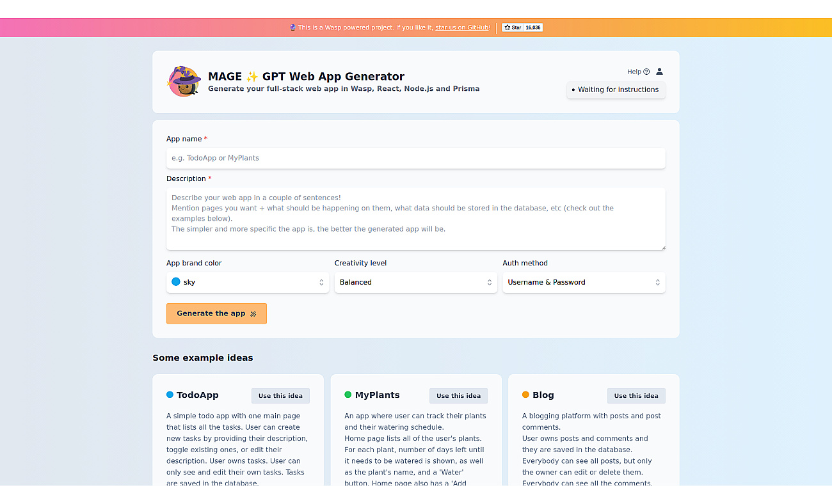The height and width of the screenshot is (504, 832).
Task: Open the App brand color dropdown
Action: tap(248, 282)
